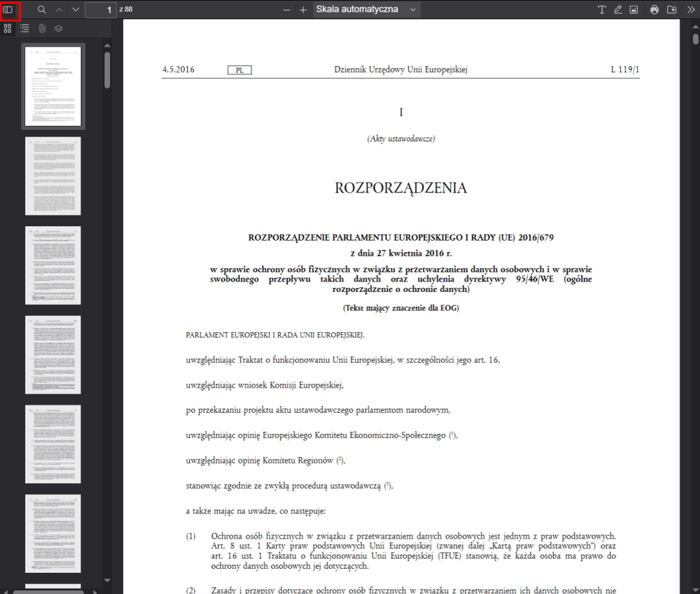Click the line 'po przekazaniu projektu aktu ustawodawczego'
Image resolution: width=700 pixels, height=594 pixels.
click(318, 410)
